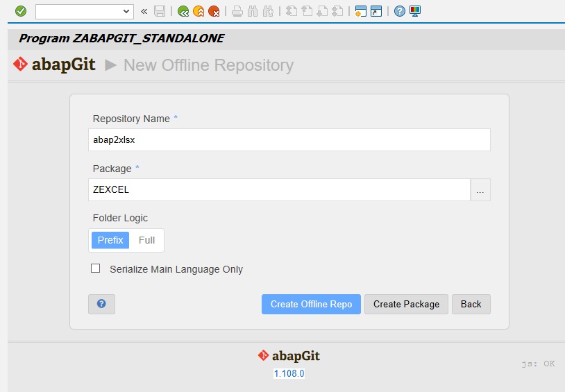The width and height of the screenshot is (565, 392).
Task: Click the First Page icon
Action: click(291, 12)
